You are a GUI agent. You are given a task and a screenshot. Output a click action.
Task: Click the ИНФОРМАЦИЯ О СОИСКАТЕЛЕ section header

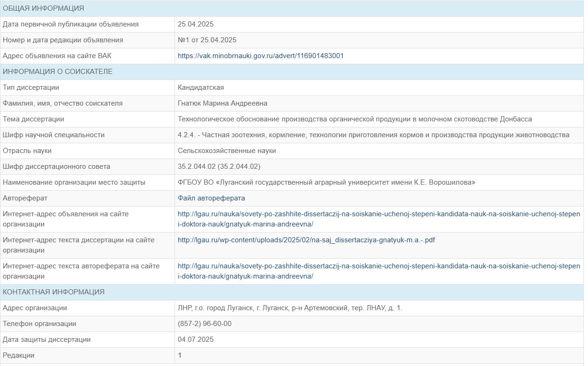(292, 72)
